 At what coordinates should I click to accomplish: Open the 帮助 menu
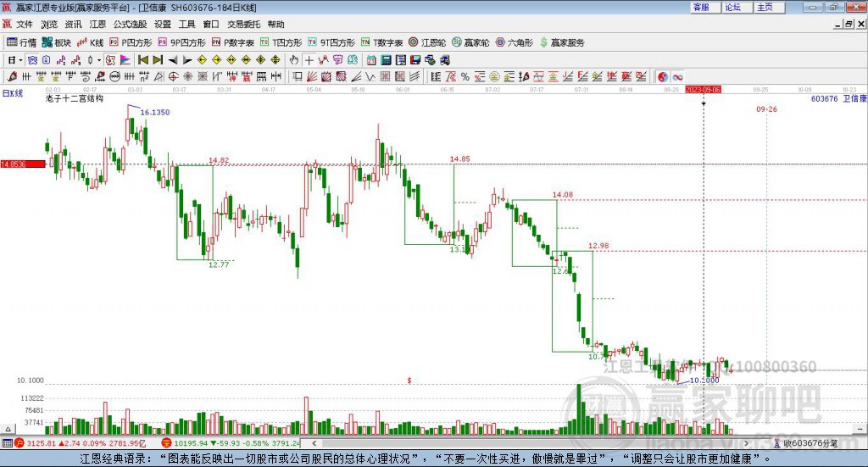pos(275,25)
